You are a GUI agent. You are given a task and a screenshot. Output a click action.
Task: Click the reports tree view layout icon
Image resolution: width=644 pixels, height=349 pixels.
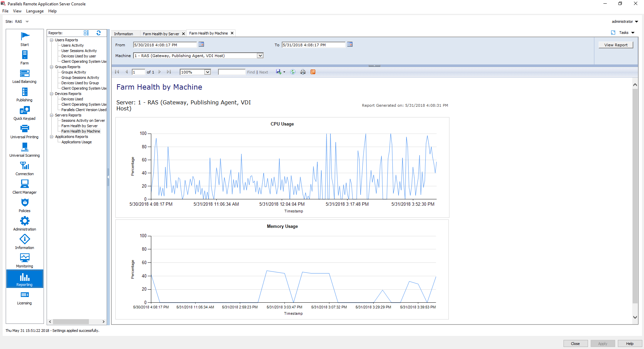[x=86, y=33]
